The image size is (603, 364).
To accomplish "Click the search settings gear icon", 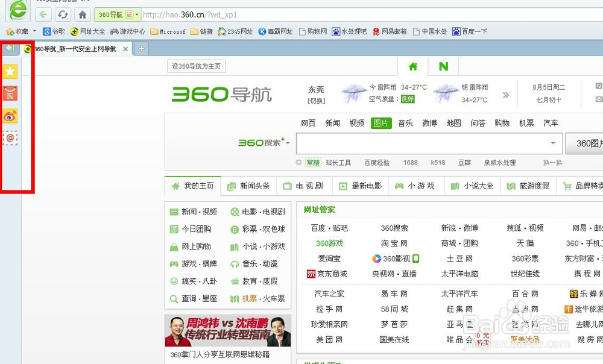I will [298, 162].
